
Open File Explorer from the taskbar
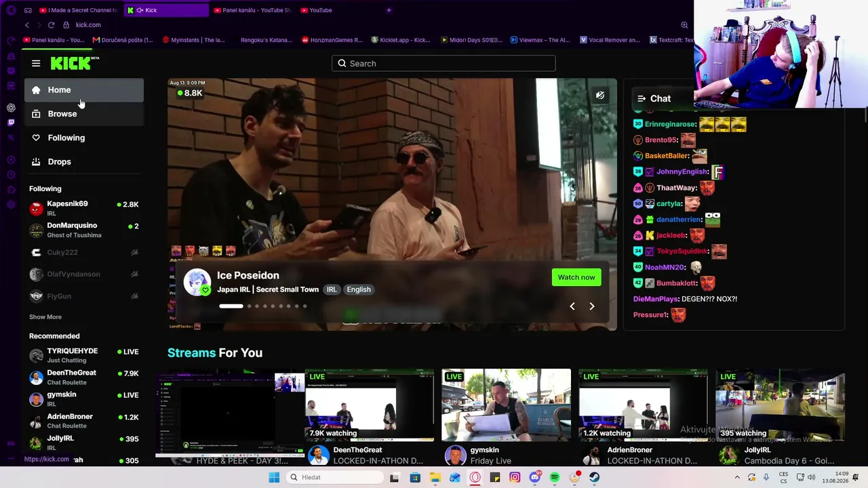click(435, 478)
